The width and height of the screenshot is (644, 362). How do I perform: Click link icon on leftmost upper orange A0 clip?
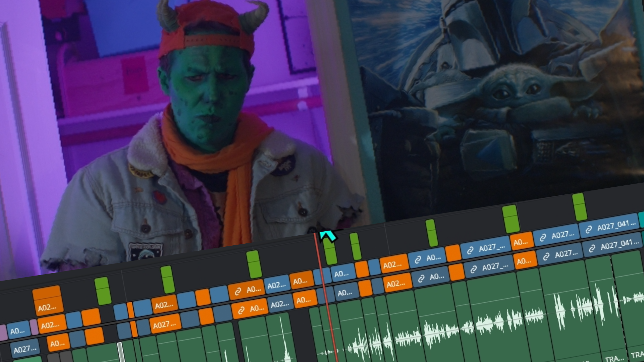click(x=238, y=292)
